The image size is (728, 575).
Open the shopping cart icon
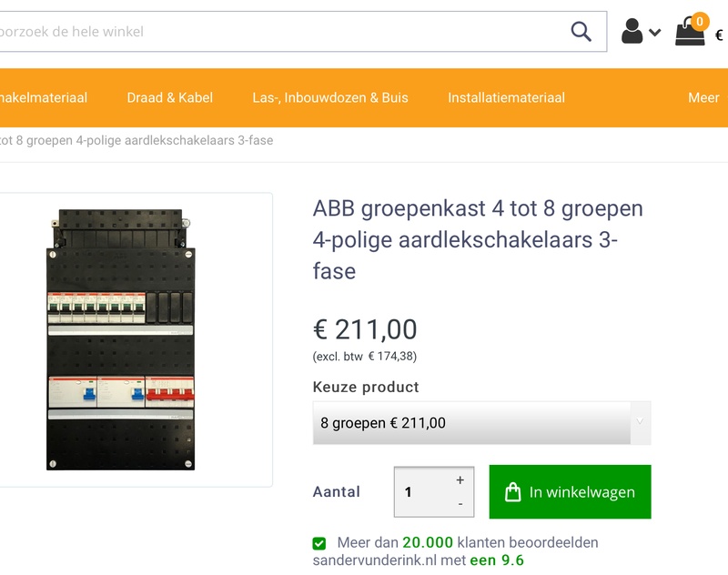[690, 34]
